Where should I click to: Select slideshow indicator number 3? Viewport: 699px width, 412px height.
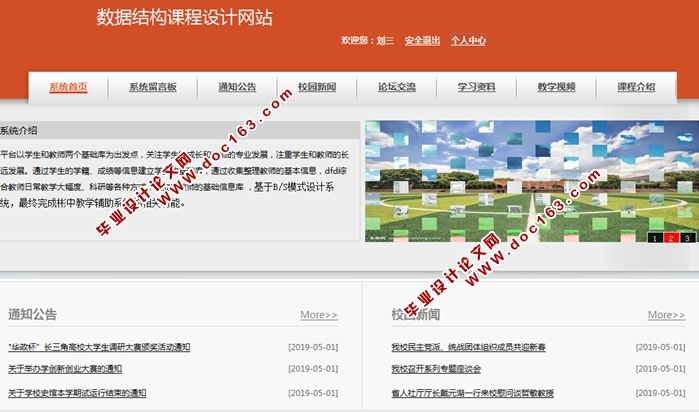(688, 238)
